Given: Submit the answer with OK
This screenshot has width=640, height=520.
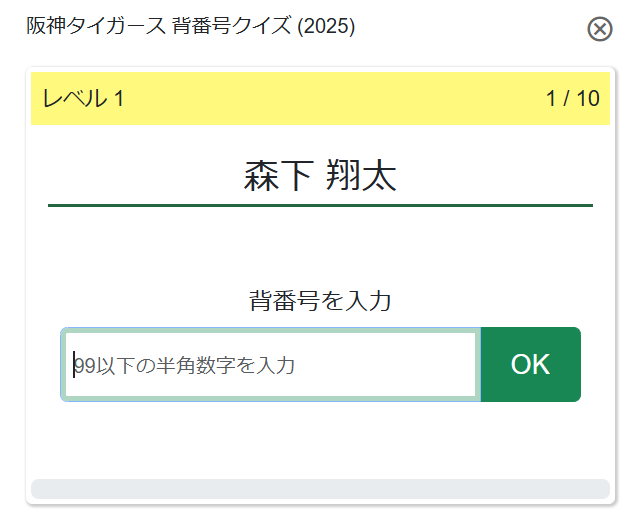Looking at the screenshot, I should pyautogui.click(x=530, y=364).
